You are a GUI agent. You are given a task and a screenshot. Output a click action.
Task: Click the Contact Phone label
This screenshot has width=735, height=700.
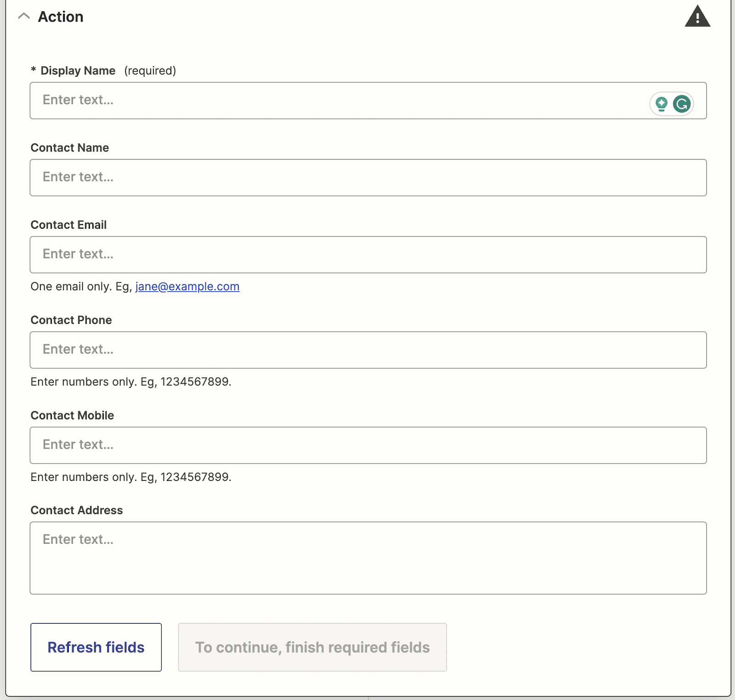pyautogui.click(x=71, y=320)
